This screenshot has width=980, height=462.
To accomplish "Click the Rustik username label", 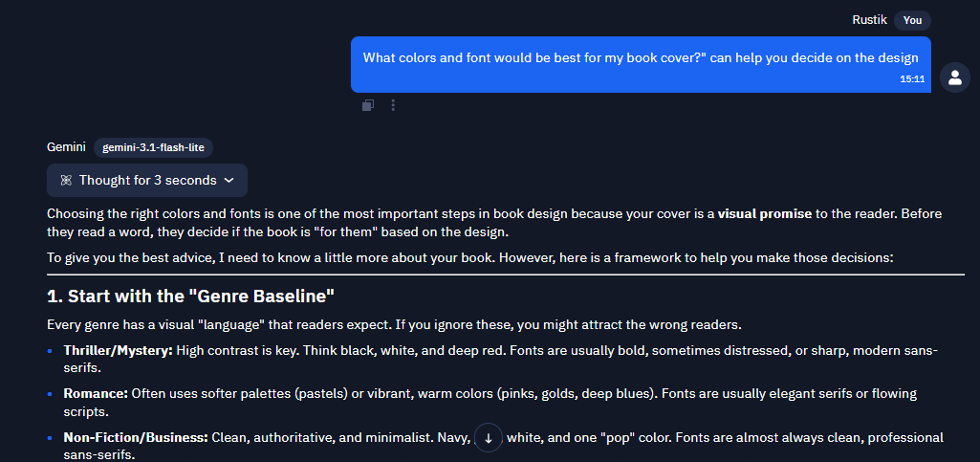I will tap(869, 20).
